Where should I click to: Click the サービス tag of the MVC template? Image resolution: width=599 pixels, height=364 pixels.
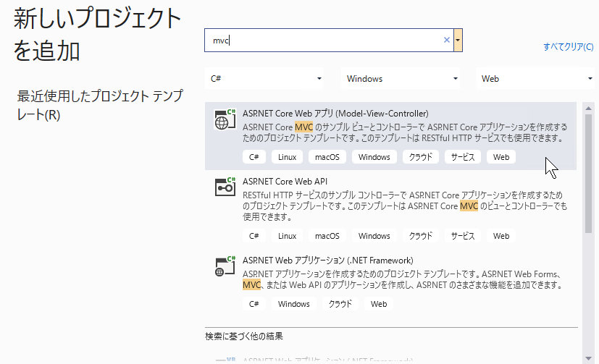pyautogui.click(x=463, y=157)
